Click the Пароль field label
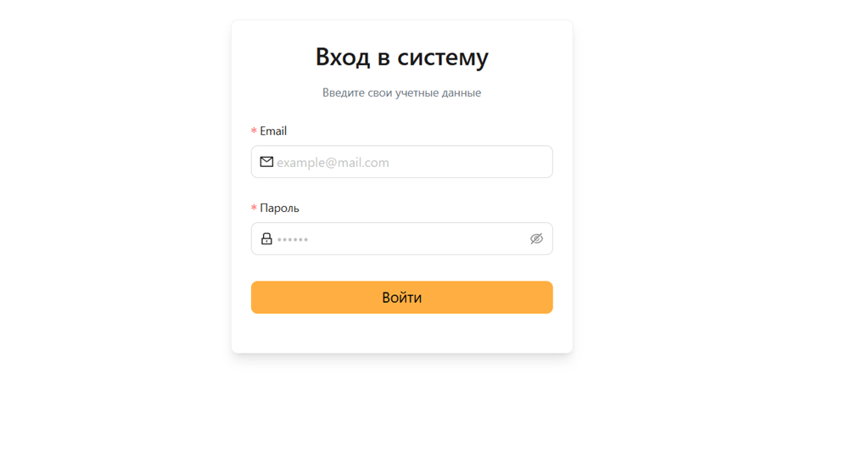Image resolution: width=868 pixels, height=463 pixels. (279, 209)
